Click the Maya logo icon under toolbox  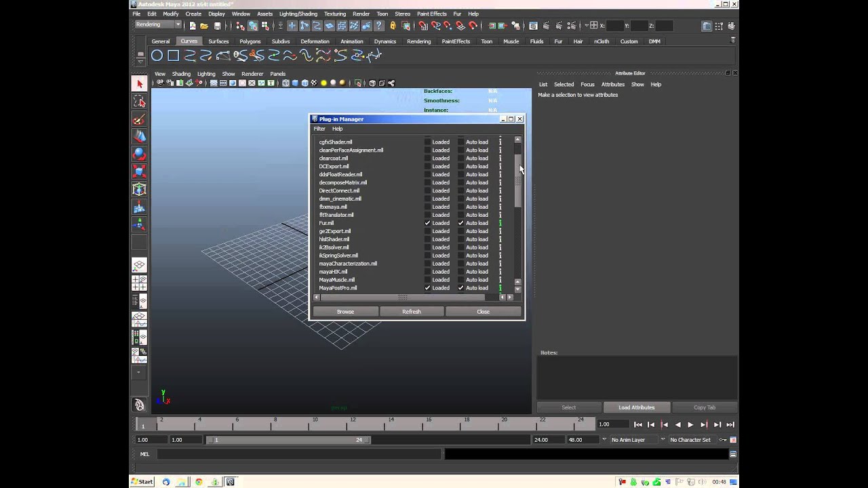pos(139,405)
